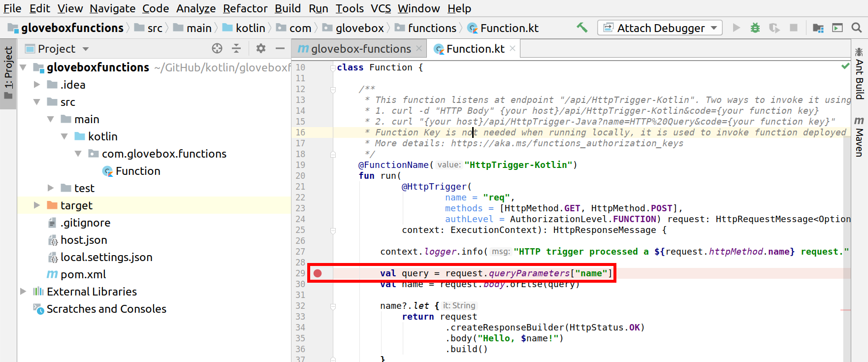This screenshot has height=362, width=868.
Task: Close the Function.kt tab
Action: [513, 48]
